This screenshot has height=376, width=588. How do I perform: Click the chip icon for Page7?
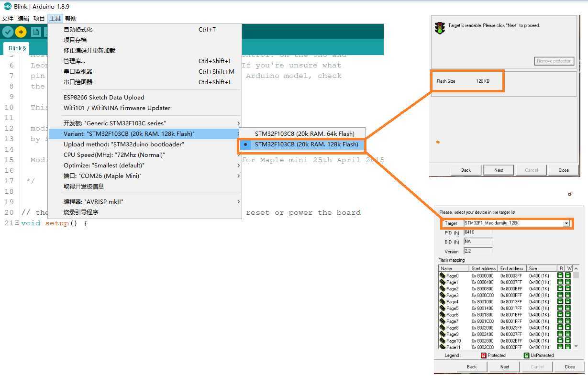point(443,321)
